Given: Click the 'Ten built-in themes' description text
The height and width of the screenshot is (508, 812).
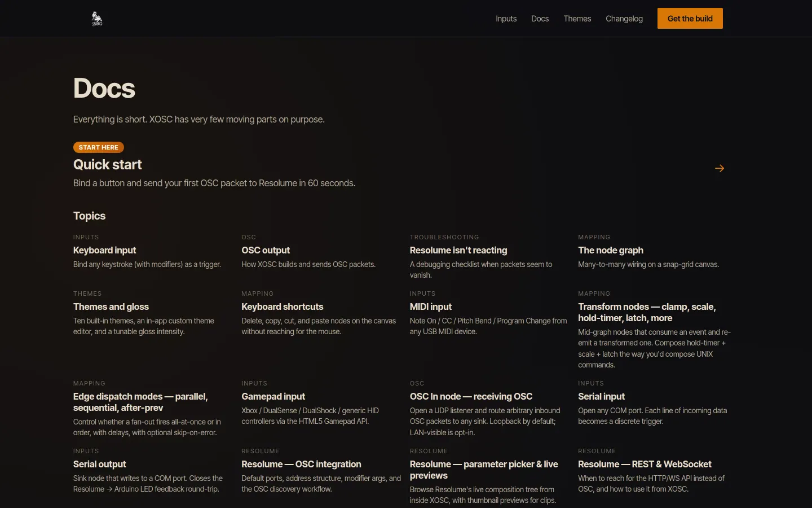Looking at the screenshot, I should pyautogui.click(x=144, y=326).
